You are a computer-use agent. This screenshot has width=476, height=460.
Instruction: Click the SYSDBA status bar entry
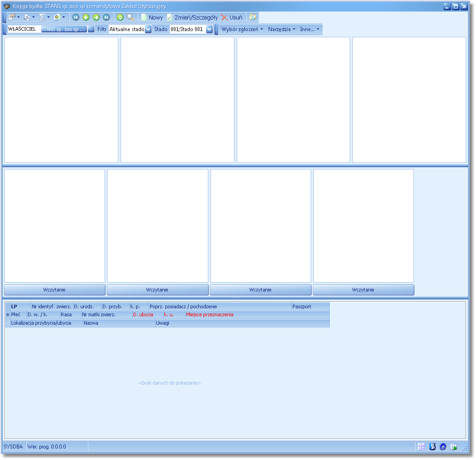[13, 447]
